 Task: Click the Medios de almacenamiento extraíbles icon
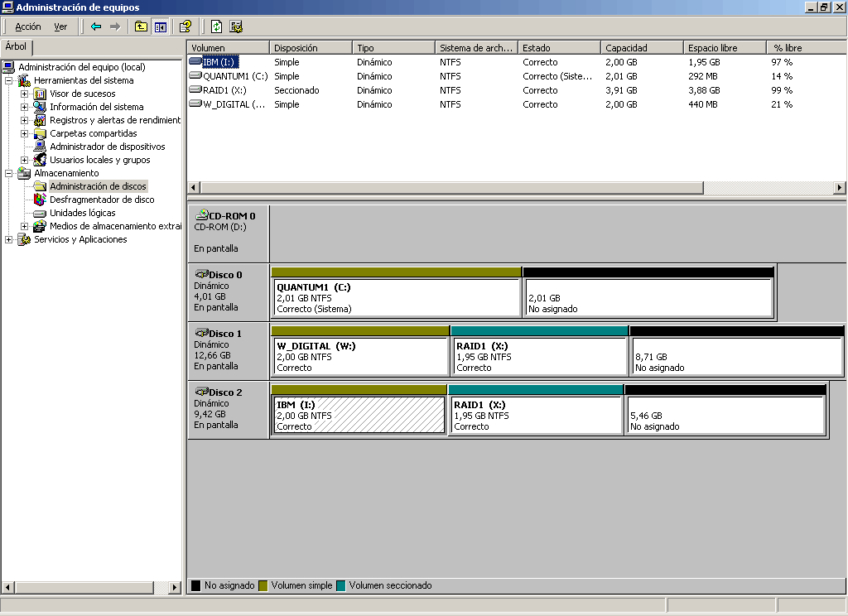(x=40, y=226)
